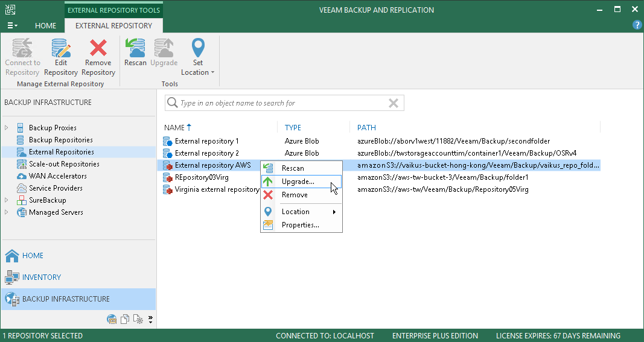Expand the Managed Servers tree node

coord(7,212)
